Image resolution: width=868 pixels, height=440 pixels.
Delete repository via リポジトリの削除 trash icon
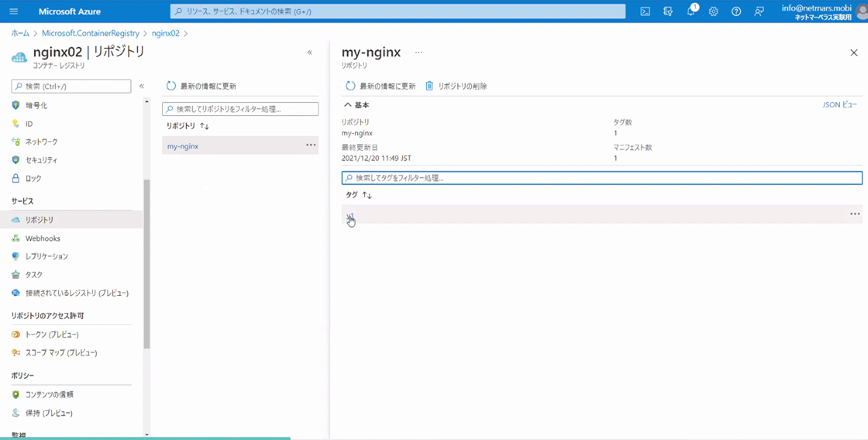[x=456, y=86]
